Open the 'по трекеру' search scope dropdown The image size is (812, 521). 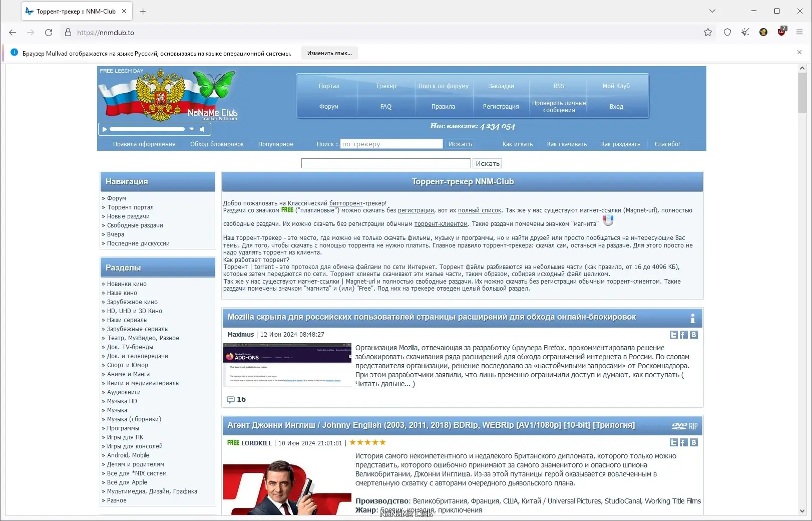391,144
